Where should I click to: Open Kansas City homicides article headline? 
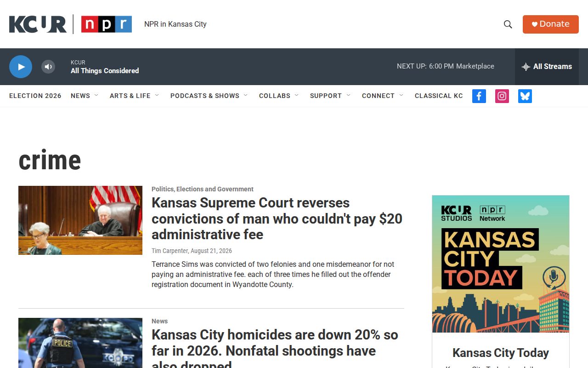coord(275,348)
